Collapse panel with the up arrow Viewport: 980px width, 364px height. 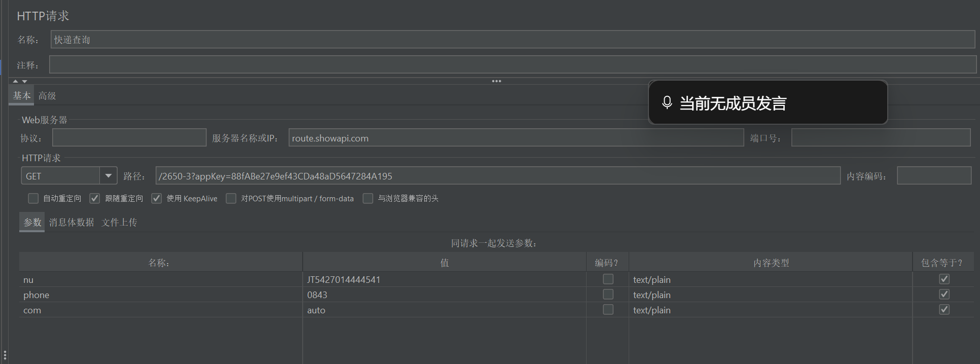click(15, 81)
